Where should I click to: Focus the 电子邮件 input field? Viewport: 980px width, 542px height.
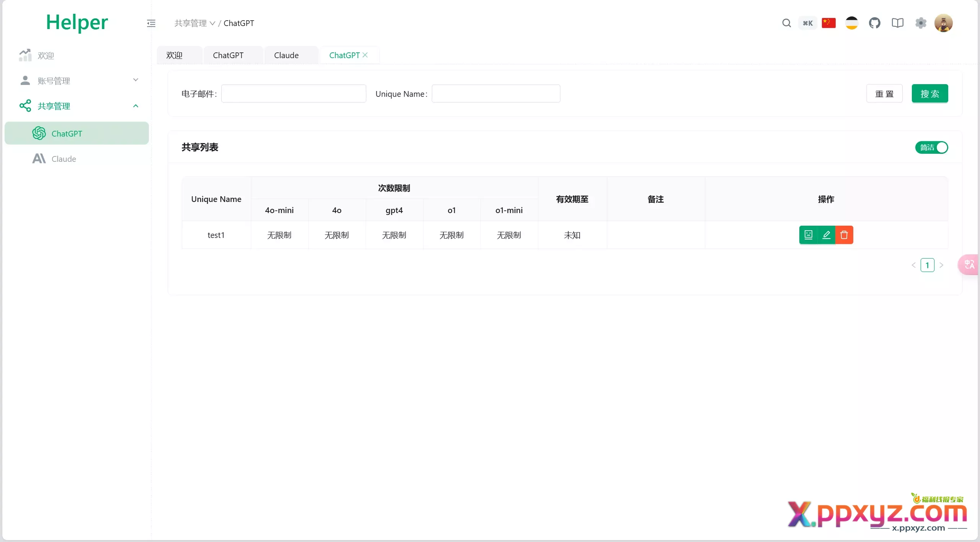294,94
